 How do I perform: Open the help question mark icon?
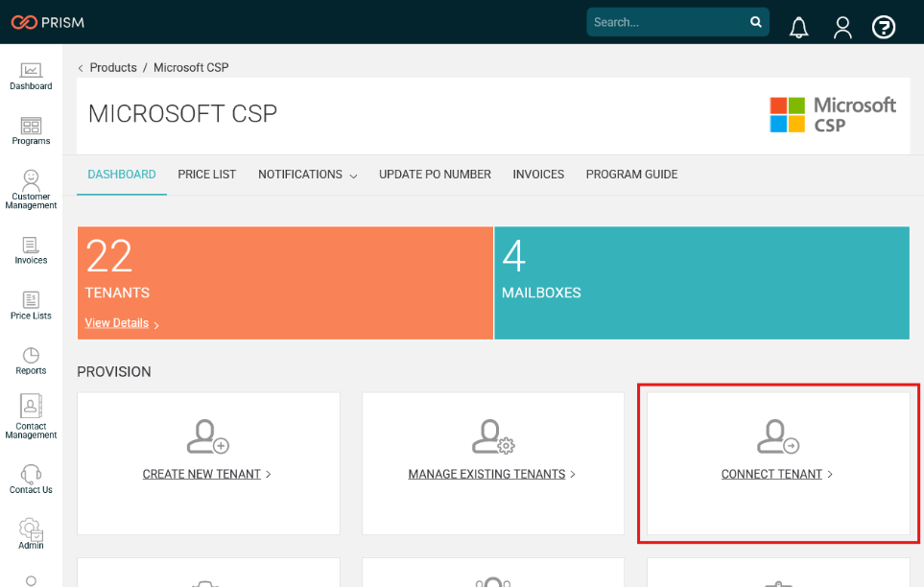[x=884, y=27]
